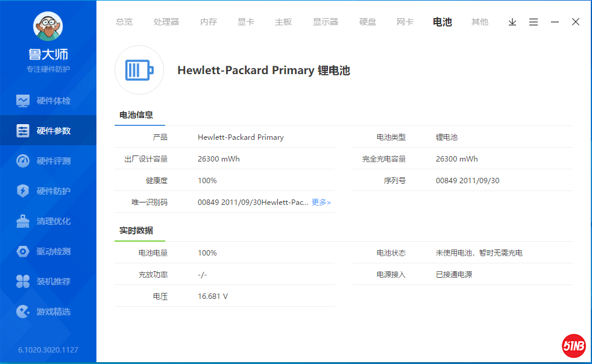
Task: Switch to the 硬盘 tab
Action: pyautogui.click(x=367, y=22)
